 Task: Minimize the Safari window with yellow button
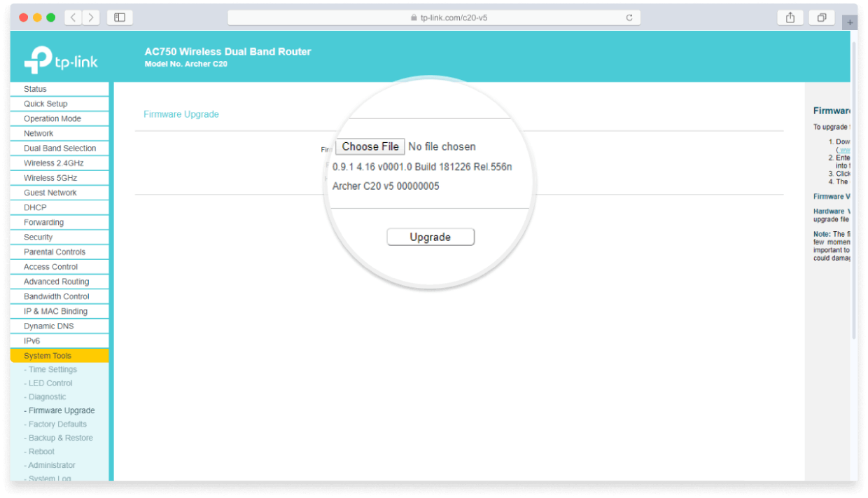[x=37, y=18]
